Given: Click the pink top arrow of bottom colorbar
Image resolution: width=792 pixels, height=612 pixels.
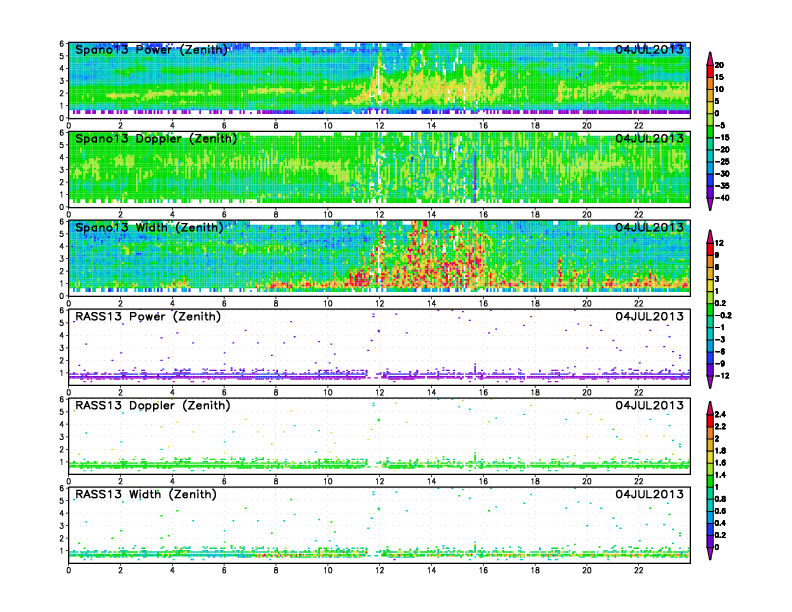Looking at the screenshot, I should coord(710,409).
